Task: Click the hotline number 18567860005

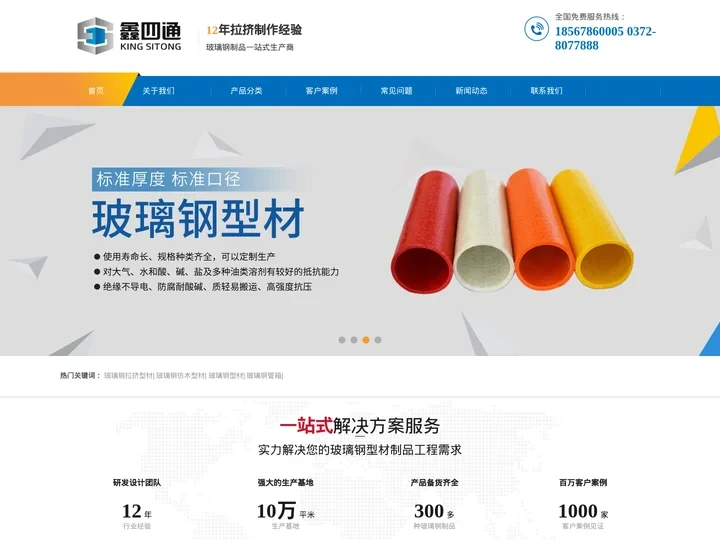Action: [590, 31]
